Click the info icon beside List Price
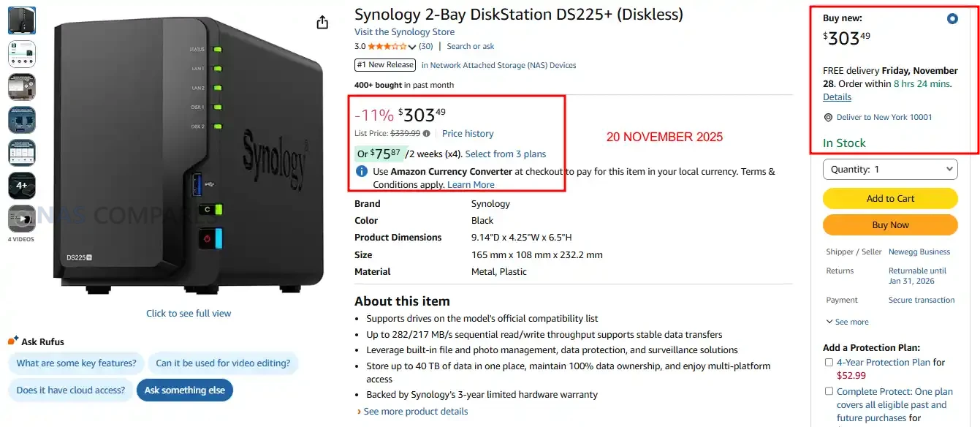980x427 pixels. [x=427, y=134]
